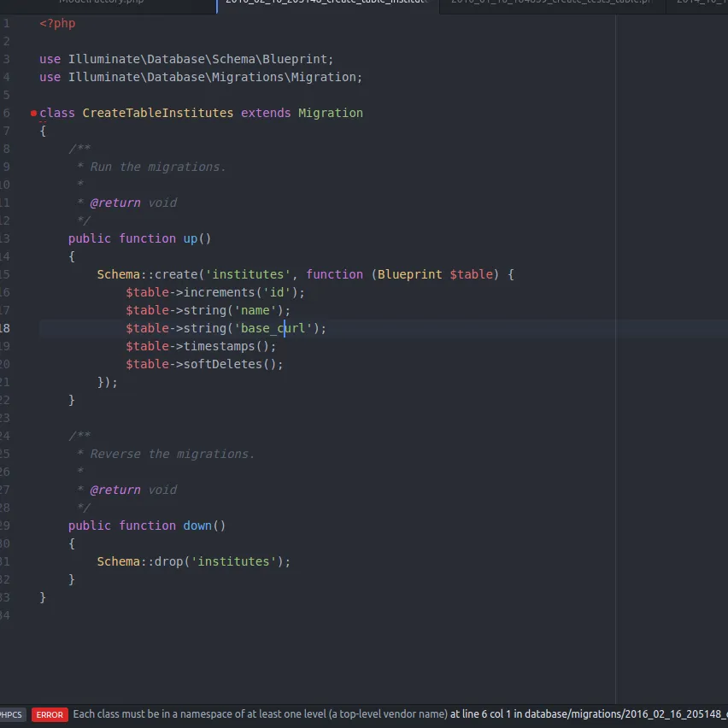Click the red lint error dot on line 6
This screenshot has height=728, width=728.
[x=33, y=113]
